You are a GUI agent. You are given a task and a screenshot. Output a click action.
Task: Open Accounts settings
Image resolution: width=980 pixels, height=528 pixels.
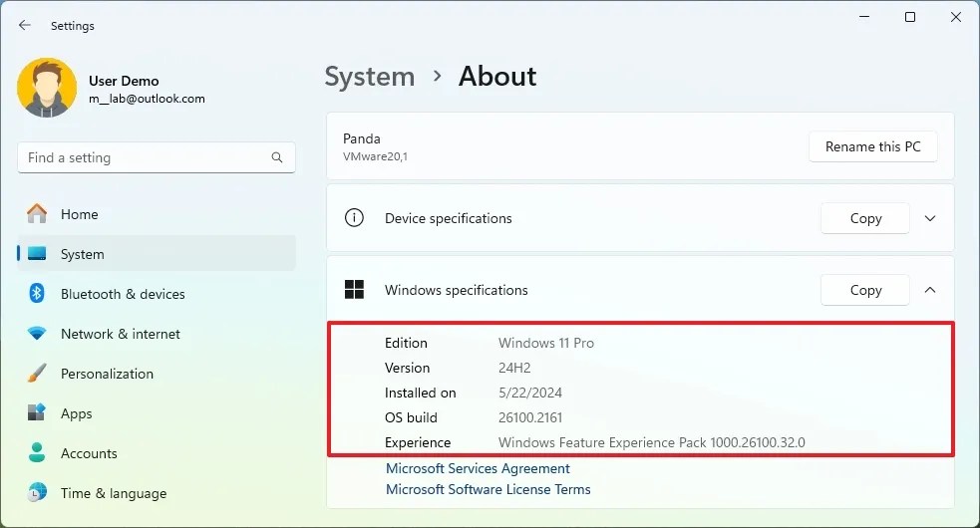pos(157,453)
